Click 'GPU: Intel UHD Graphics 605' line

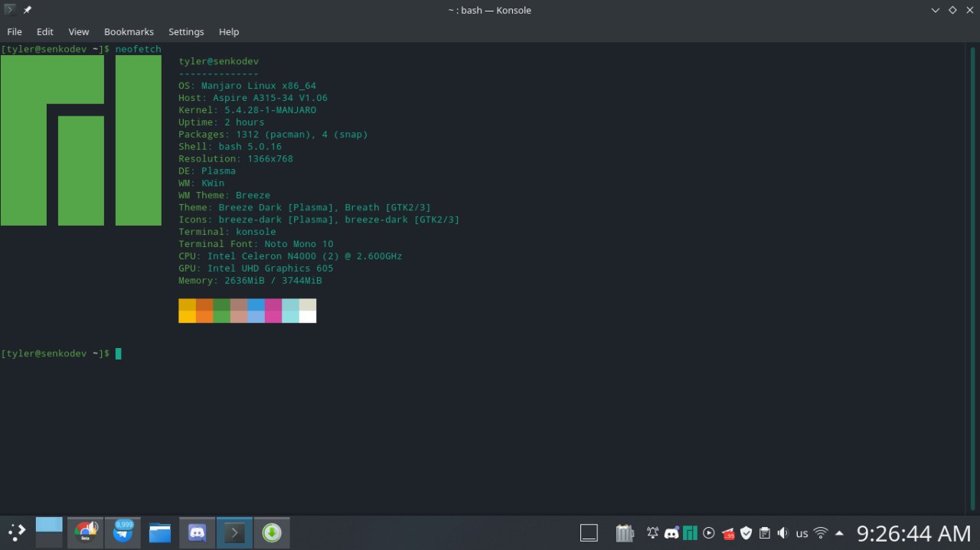click(x=256, y=269)
